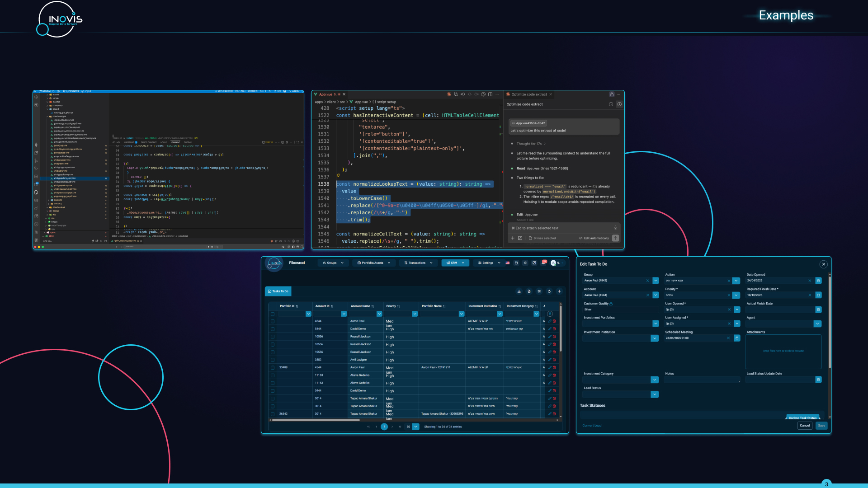
Task: Add a new task with plus icon
Action: (x=559, y=291)
